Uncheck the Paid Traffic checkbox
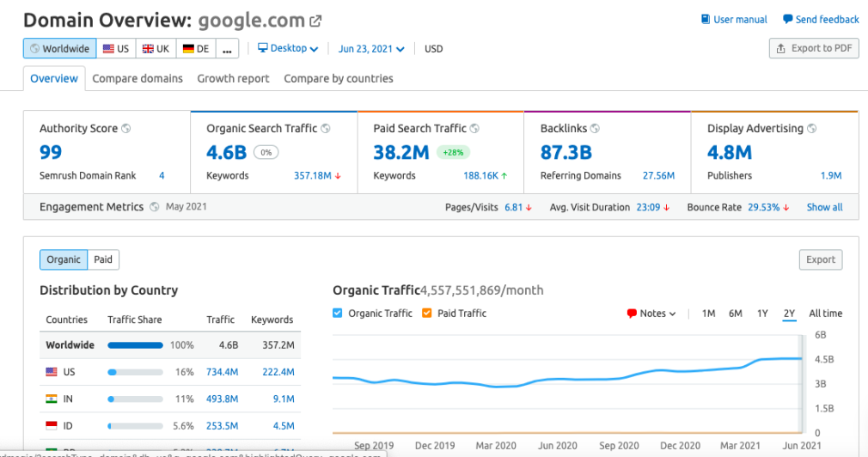Image resolution: width=868 pixels, height=457 pixels. (x=427, y=314)
